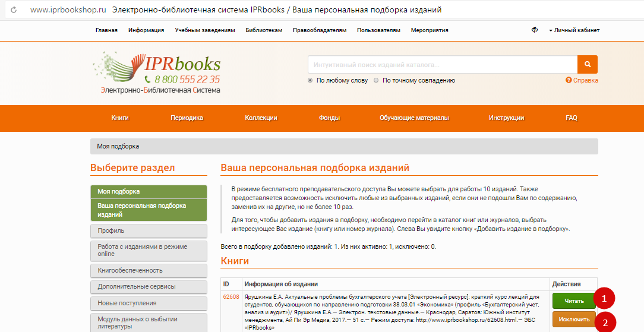
Task: Select 'Профиль' in the left sidebar
Action: [149, 230]
